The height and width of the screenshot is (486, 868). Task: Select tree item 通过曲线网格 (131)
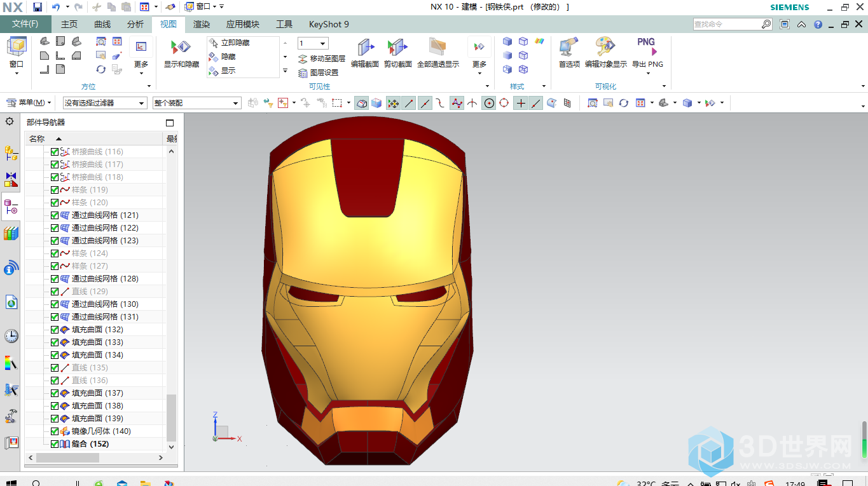coord(105,317)
